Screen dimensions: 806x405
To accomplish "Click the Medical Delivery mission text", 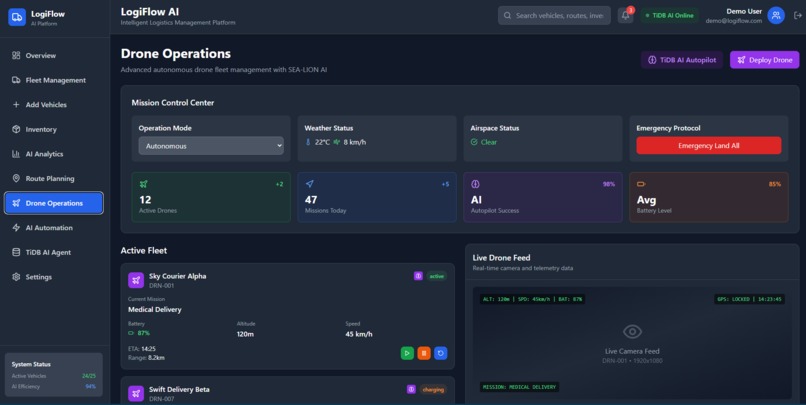I will 155,309.
